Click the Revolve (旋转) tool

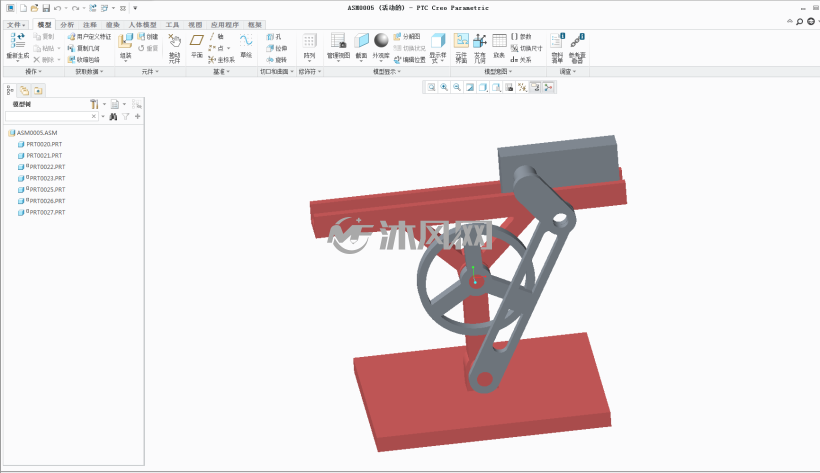click(276, 60)
